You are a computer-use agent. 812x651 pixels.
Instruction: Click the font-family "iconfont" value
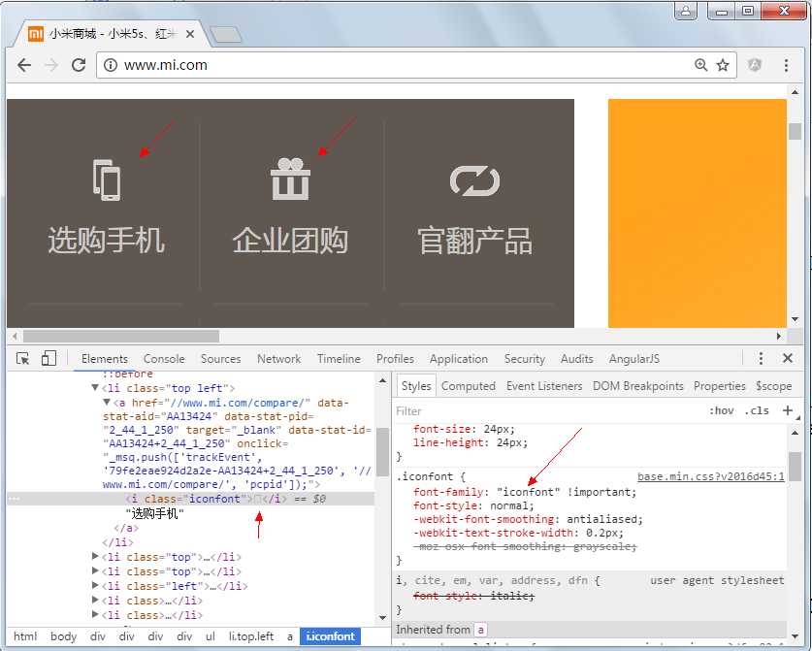click(528, 492)
